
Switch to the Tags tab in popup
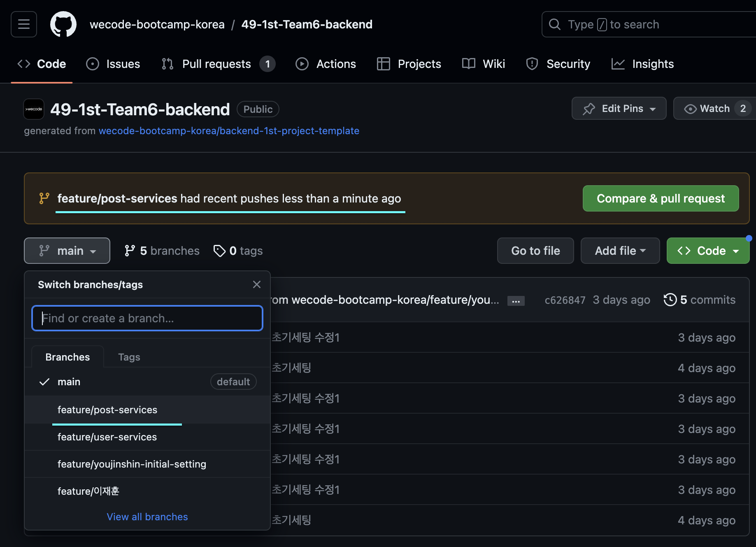coord(129,357)
